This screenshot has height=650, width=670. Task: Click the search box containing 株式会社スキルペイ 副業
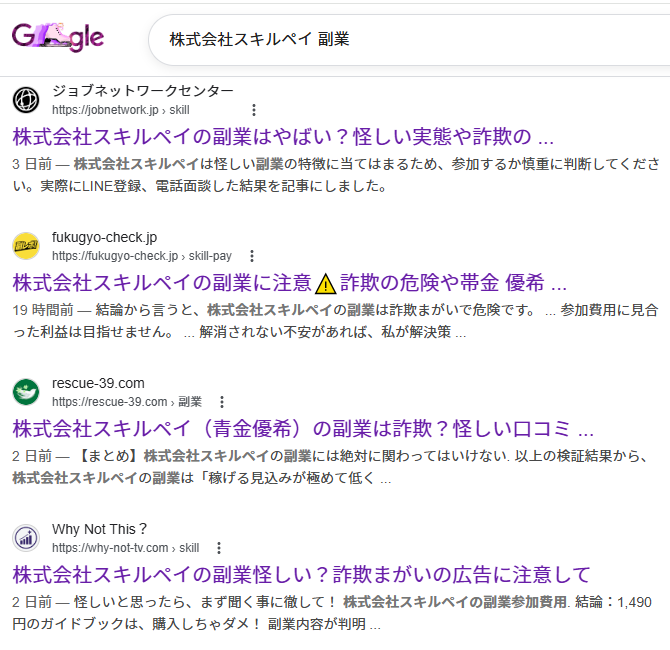click(x=409, y=40)
